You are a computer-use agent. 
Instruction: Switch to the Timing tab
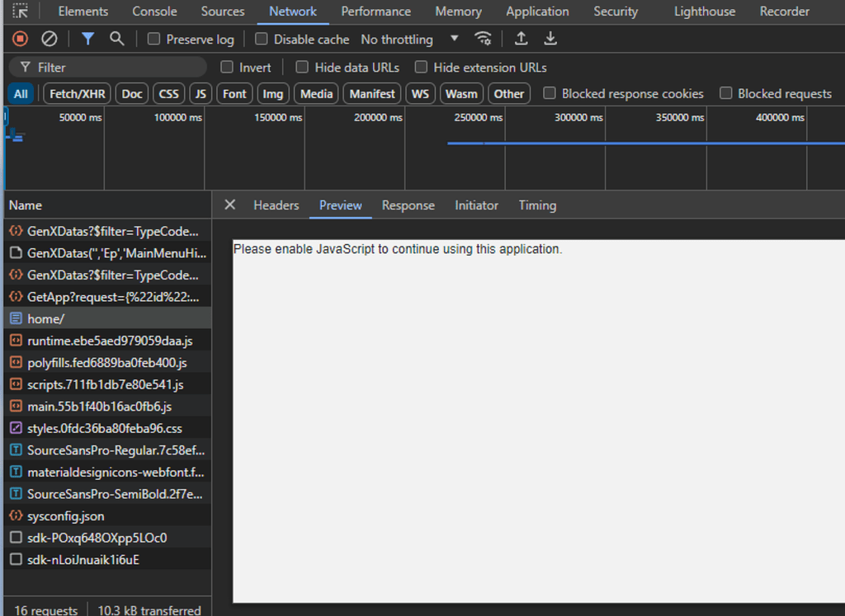[x=537, y=205]
